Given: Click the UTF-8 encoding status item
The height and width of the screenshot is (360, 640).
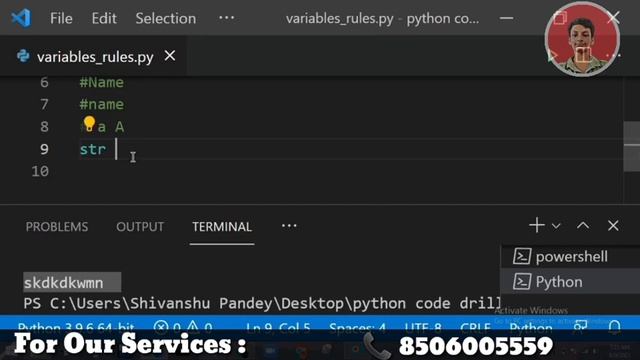Looking at the screenshot, I should click(x=423, y=327).
